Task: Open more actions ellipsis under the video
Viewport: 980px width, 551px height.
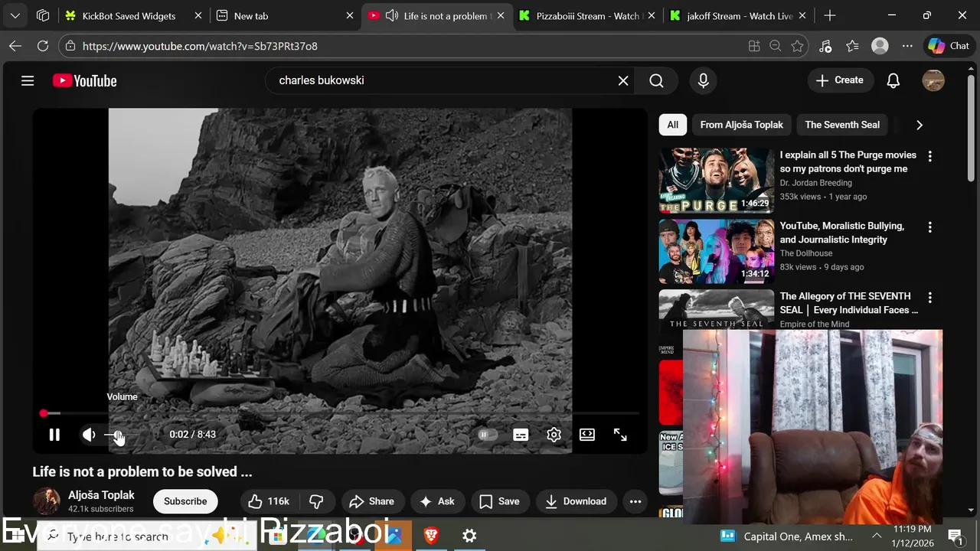Action: 635,501
